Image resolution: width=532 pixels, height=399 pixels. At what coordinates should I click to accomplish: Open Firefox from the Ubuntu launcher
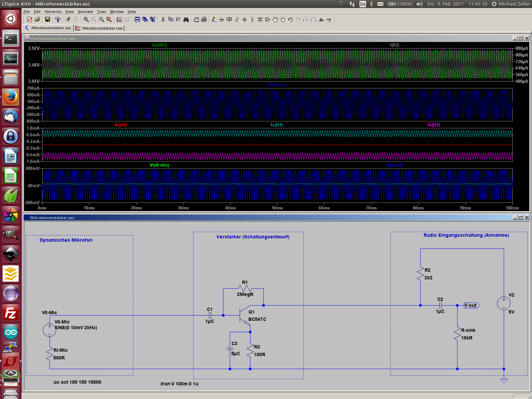point(11,97)
